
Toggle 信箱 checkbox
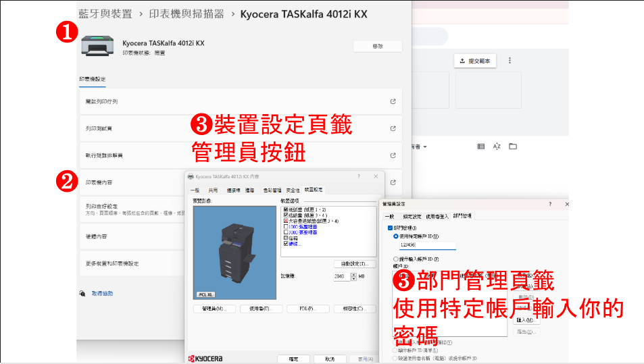[x=286, y=238]
